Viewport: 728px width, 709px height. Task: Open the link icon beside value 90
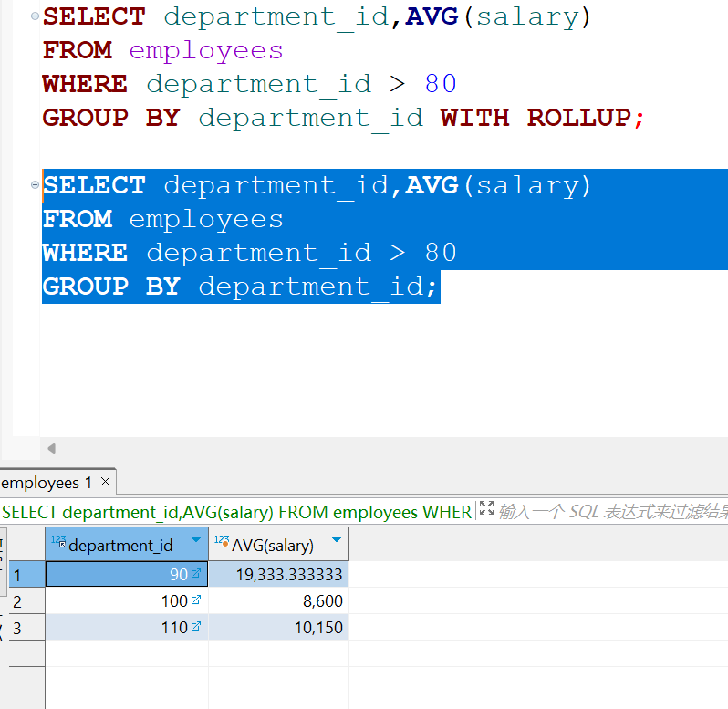pyautogui.click(x=195, y=574)
